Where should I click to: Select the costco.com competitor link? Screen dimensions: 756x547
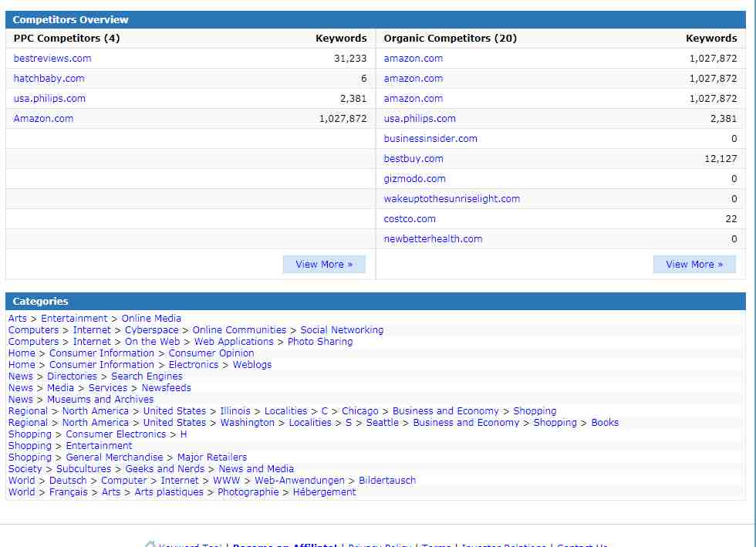[410, 219]
